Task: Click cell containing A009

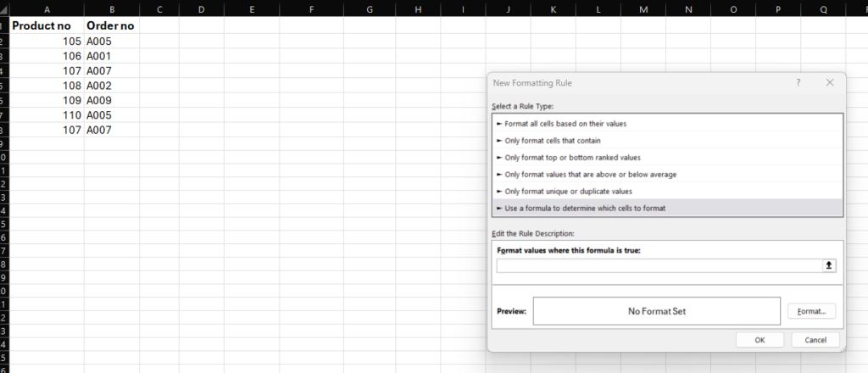Action: coord(112,100)
